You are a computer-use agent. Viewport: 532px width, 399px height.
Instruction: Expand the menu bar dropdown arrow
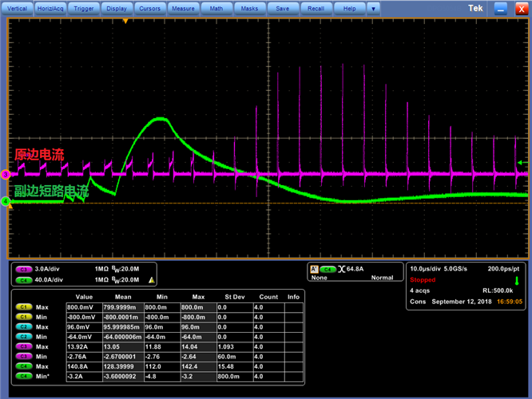pyautogui.click(x=373, y=8)
